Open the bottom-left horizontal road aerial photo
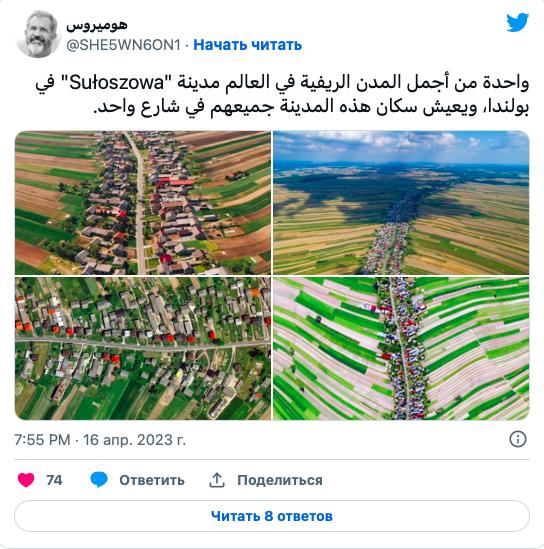The image size is (544, 549). point(143,348)
